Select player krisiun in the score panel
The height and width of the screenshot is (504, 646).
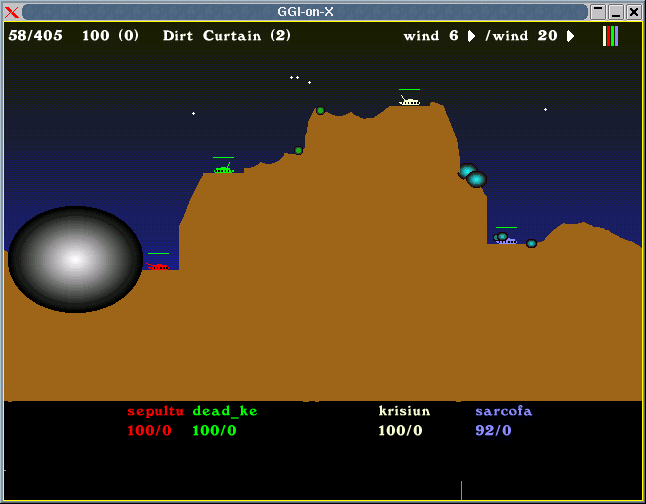[x=404, y=411]
